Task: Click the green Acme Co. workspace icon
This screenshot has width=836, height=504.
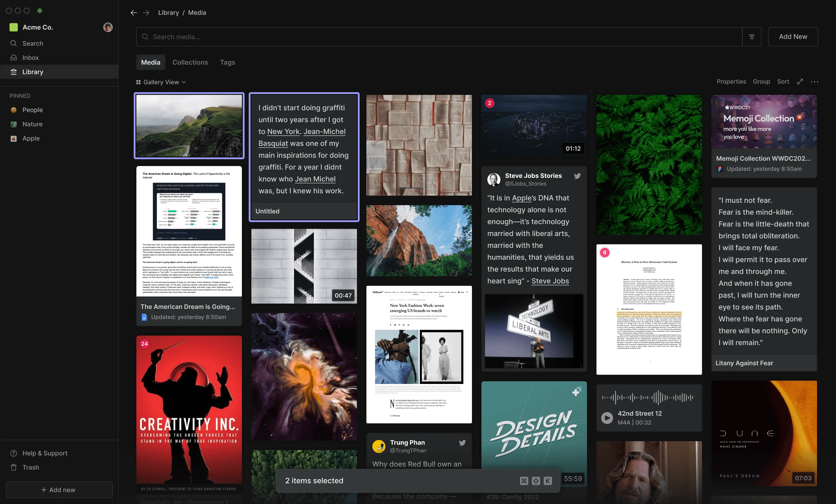Action: (14, 27)
